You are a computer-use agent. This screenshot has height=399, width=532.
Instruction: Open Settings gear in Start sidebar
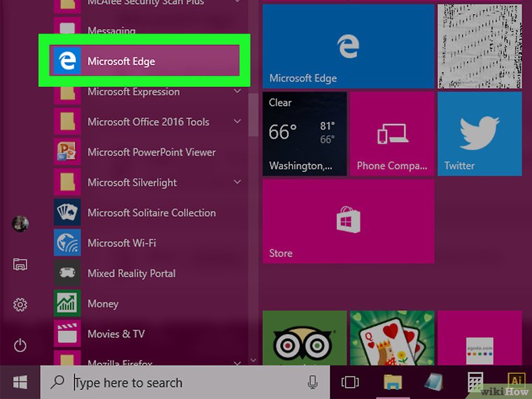point(20,304)
